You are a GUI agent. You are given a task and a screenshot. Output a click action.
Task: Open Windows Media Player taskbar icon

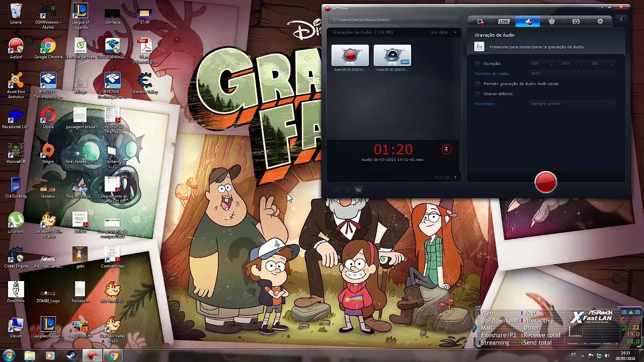click(50, 356)
